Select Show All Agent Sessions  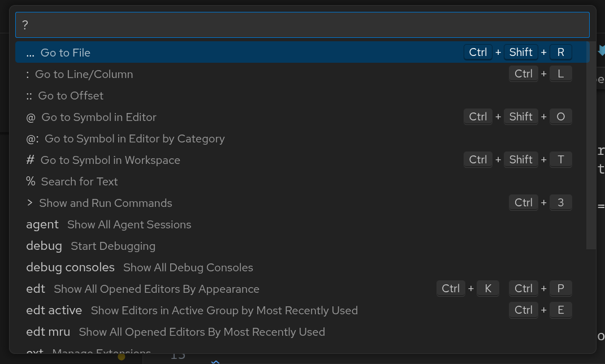129,224
